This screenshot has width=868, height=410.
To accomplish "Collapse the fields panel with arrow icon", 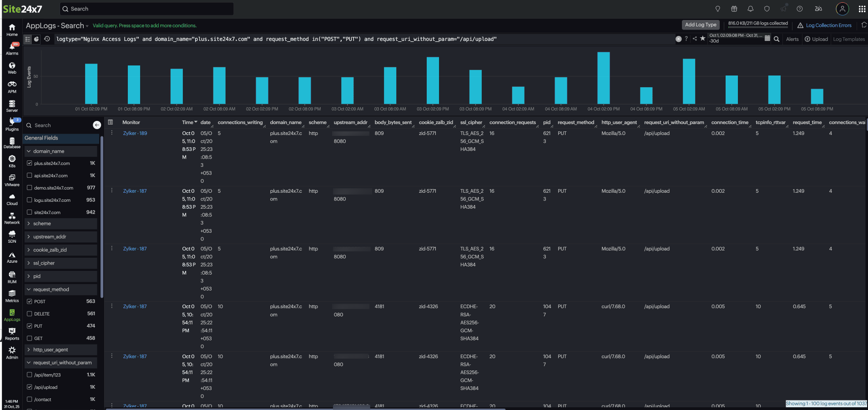I will tap(97, 125).
